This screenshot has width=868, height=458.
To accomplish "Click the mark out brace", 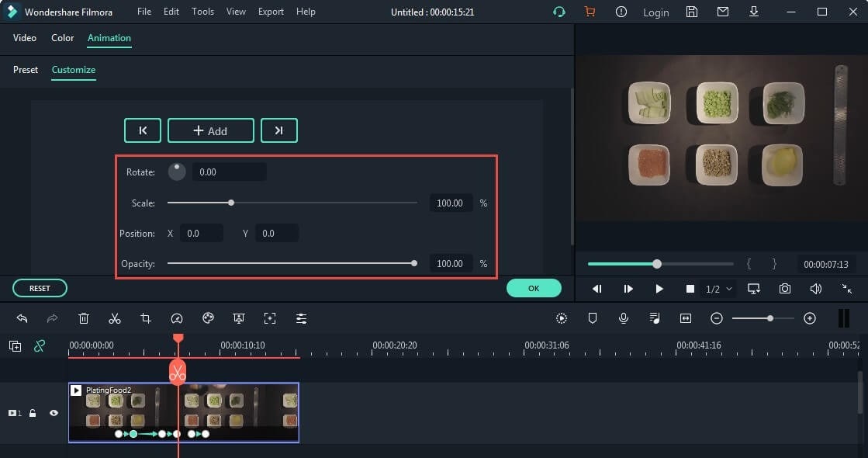I will pyautogui.click(x=774, y=264).
